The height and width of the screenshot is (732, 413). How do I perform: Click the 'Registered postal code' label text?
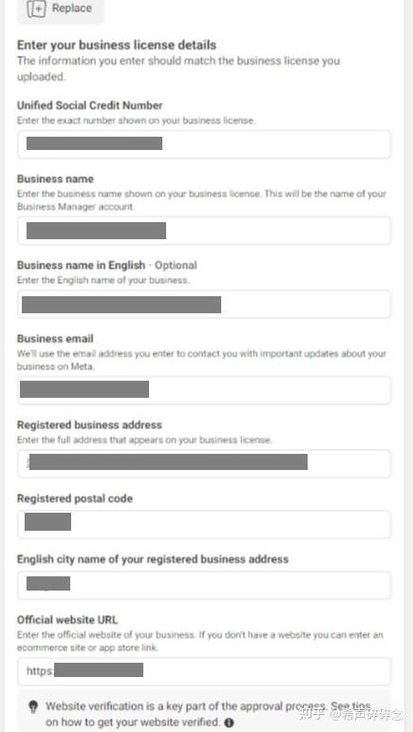(75, 499)
